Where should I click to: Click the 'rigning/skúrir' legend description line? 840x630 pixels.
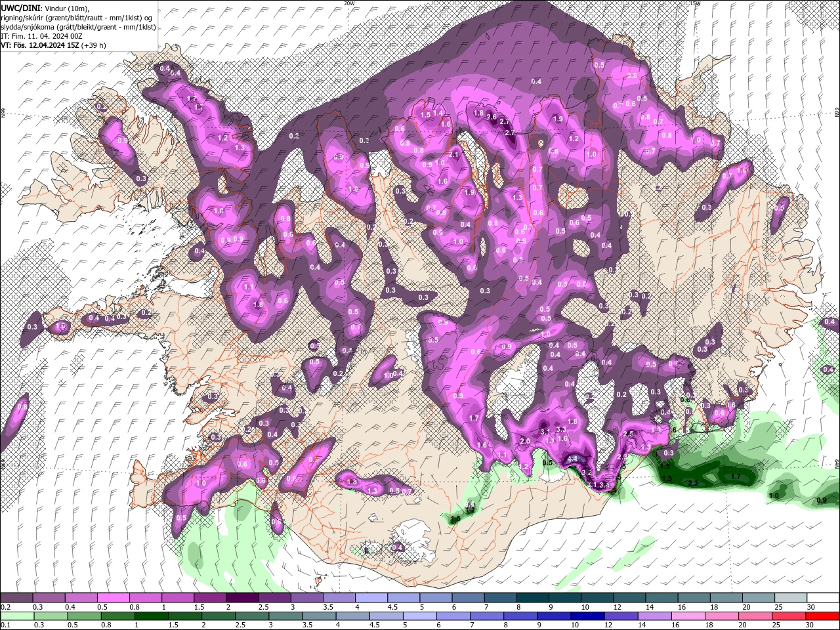77,17
